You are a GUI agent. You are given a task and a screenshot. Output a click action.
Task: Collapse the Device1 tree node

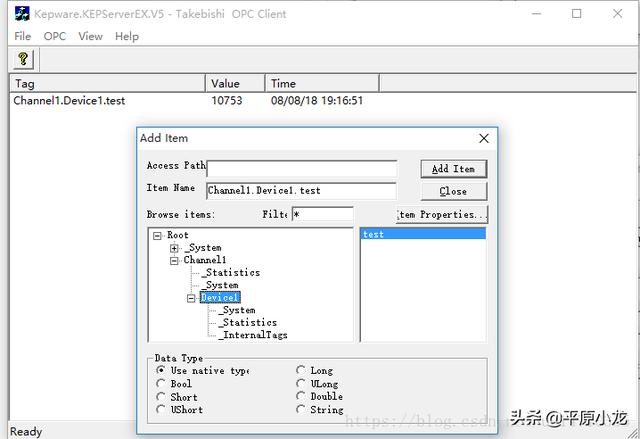pos(191,298)
